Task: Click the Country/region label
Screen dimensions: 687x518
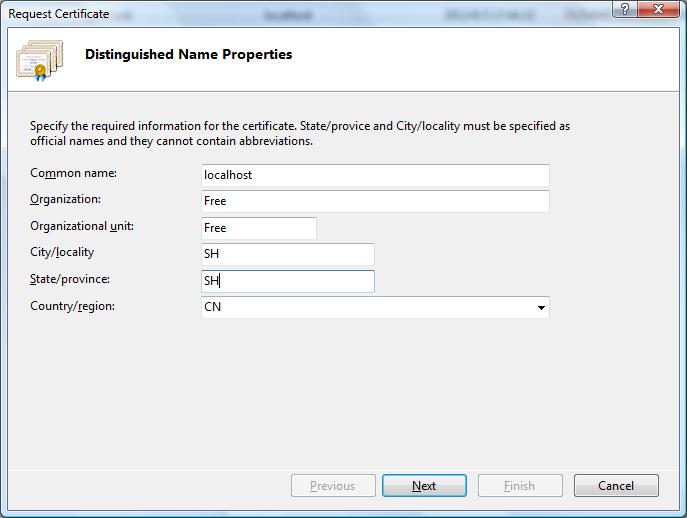Action: tap(72, 305)
